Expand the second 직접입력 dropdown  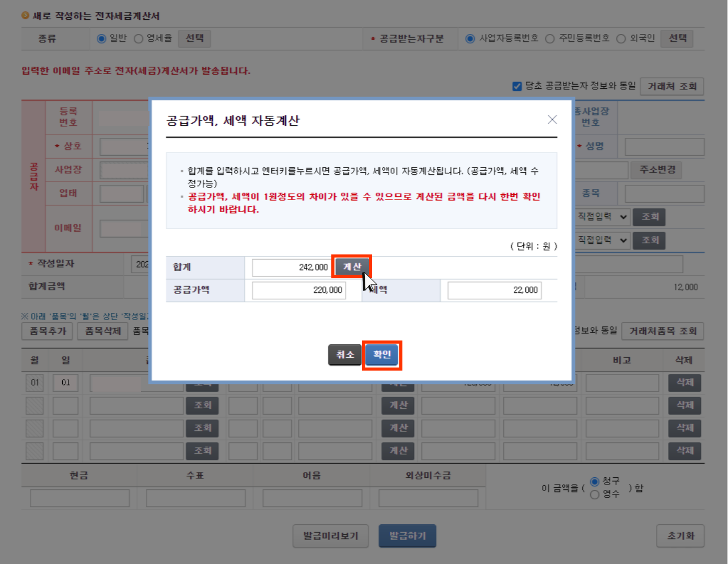pyautogui.click(x=602, y=240)
